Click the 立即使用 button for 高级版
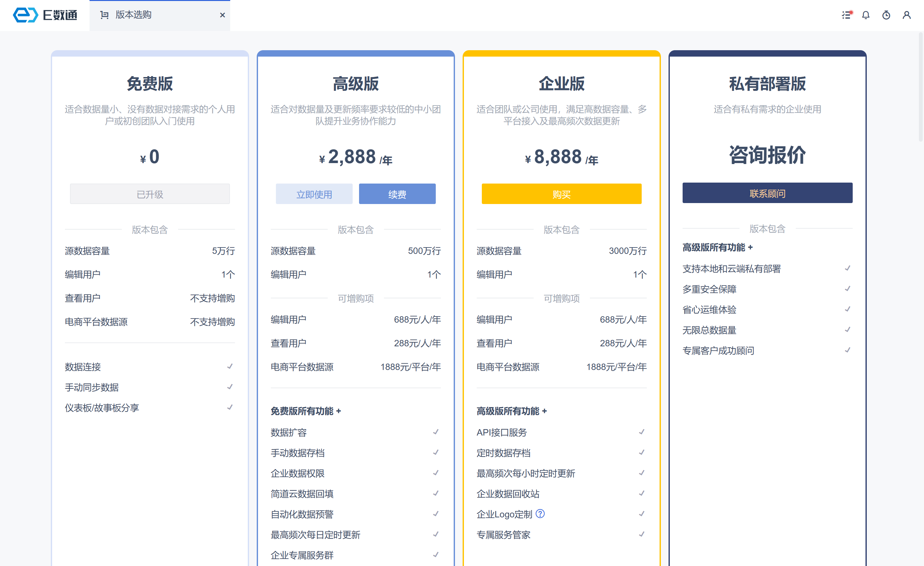 point(314,194)
